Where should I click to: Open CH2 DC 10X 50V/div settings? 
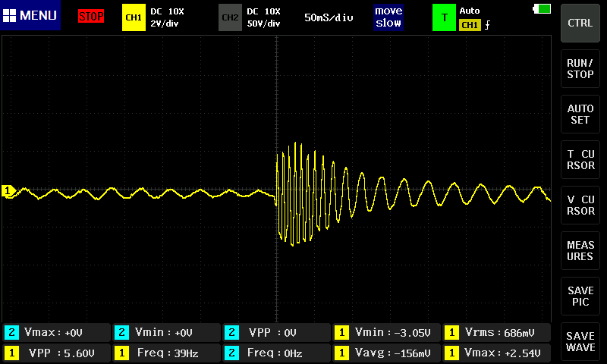click(263, 17)
